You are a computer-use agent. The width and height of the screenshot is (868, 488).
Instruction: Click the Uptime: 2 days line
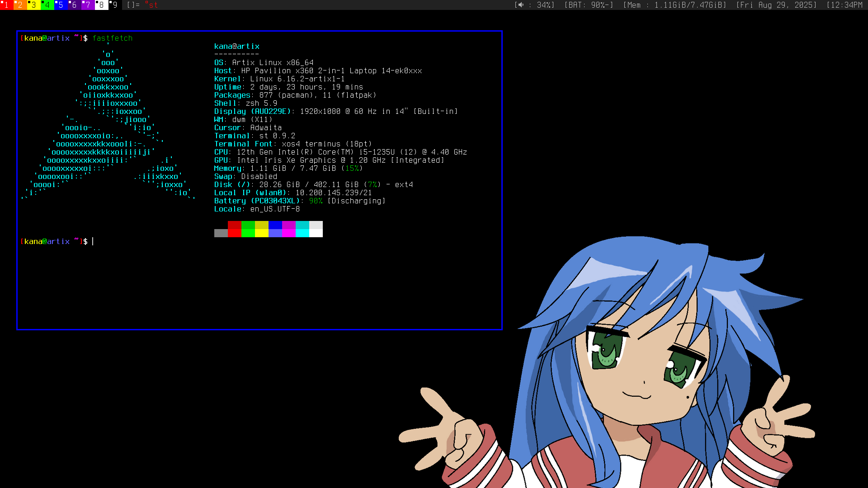coord(289,87)
